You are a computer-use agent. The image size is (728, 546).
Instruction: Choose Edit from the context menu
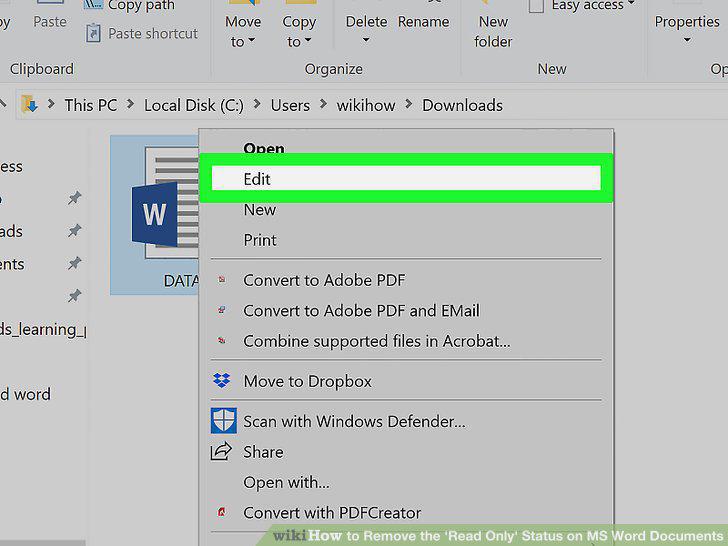(x=406, y=179)
